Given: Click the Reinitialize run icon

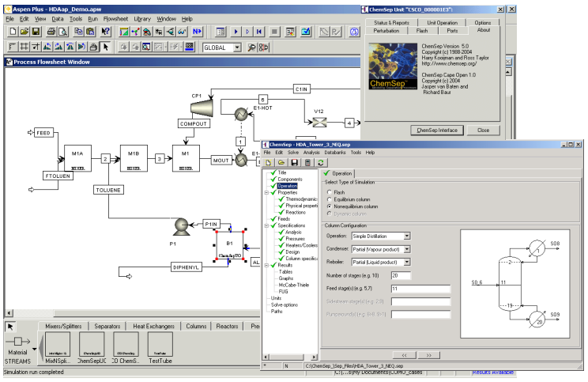Looking at the screenshot, I should [x=258, y=32].
